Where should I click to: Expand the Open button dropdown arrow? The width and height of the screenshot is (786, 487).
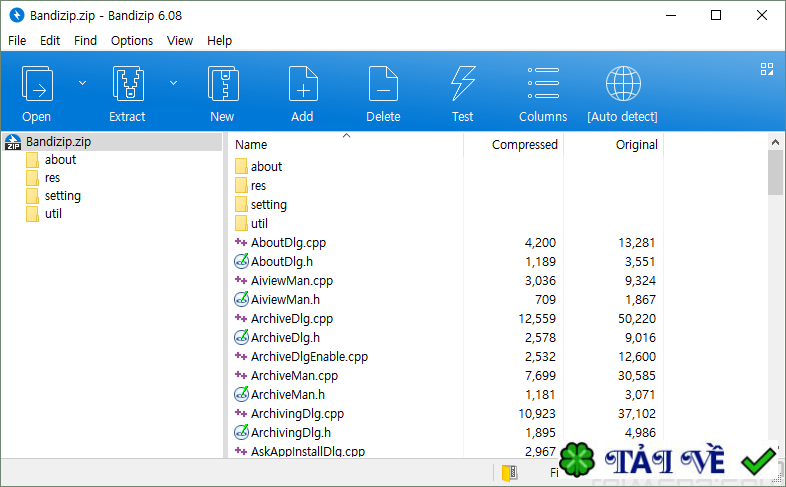82,83
